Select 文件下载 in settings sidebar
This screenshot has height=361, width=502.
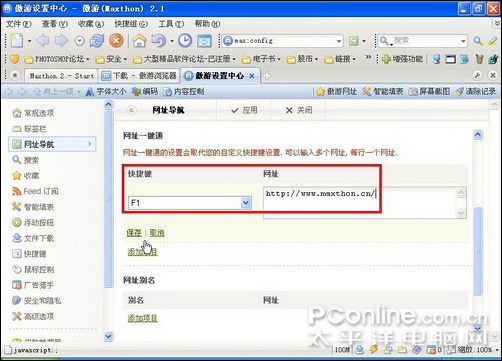click(x=33, y=238)
